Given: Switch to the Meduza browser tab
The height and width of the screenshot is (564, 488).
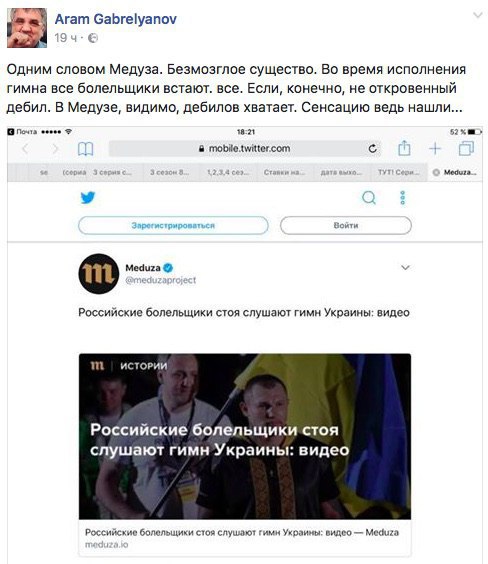Looking at the screenshot, I should [x=455, y=172].
